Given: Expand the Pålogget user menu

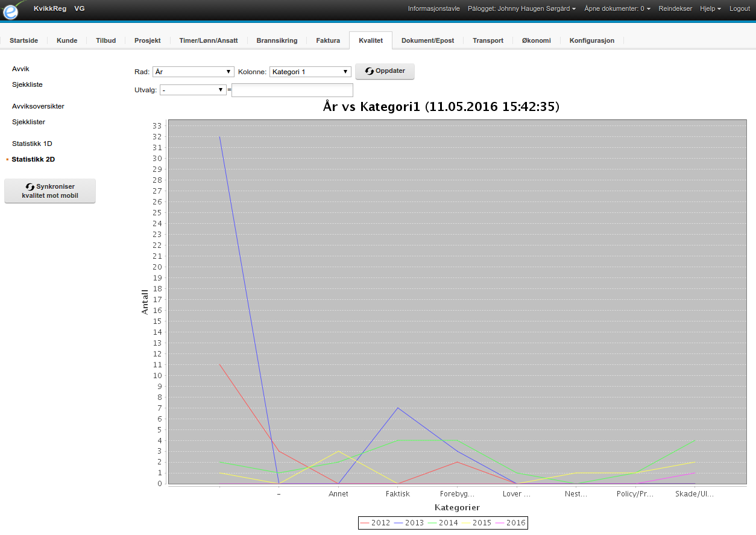Looking at the screenshot, I should point(521,8).
